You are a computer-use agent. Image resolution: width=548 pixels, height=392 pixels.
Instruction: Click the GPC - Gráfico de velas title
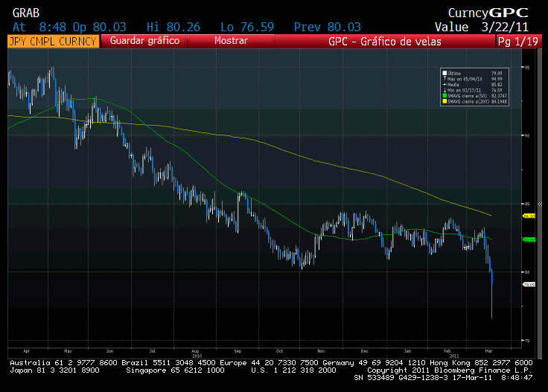pyautogui.click(x=385, y=42)
